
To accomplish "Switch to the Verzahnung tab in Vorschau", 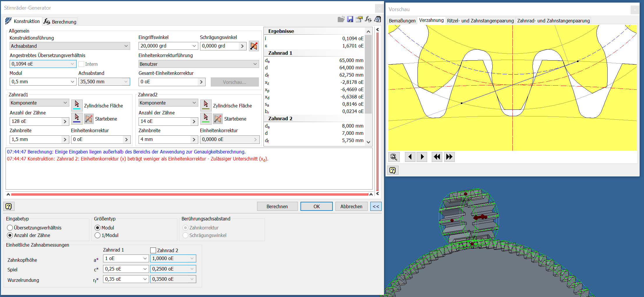I will 431,20.
